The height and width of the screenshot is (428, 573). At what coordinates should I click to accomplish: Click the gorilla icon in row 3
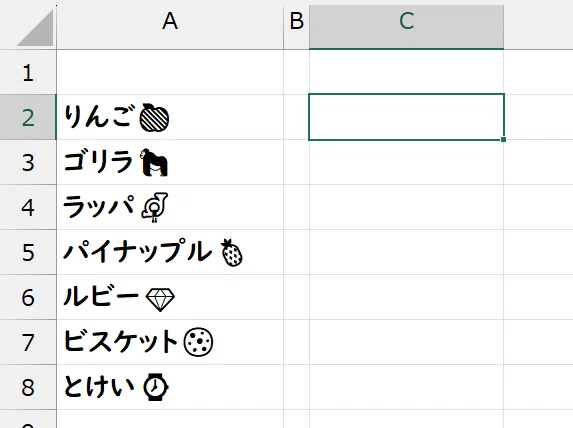tap(154, 163)
